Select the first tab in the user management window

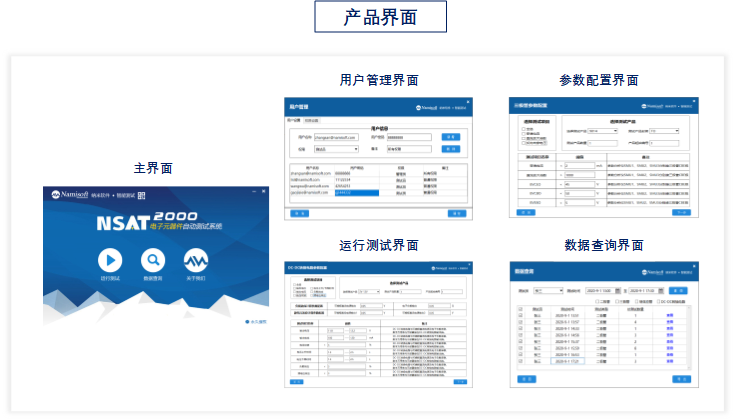(294, 120)
